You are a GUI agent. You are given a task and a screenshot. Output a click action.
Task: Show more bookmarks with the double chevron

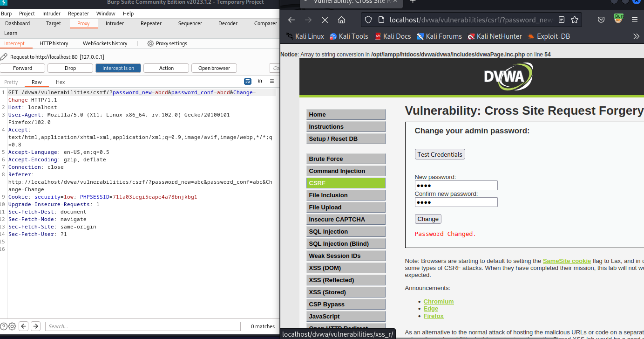click(636, 36)
